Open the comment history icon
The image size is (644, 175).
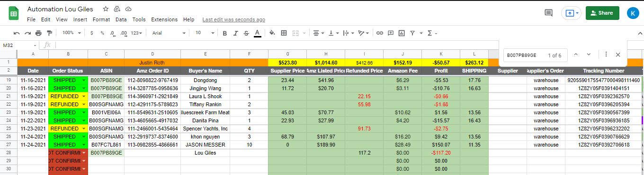pos(548,13)
